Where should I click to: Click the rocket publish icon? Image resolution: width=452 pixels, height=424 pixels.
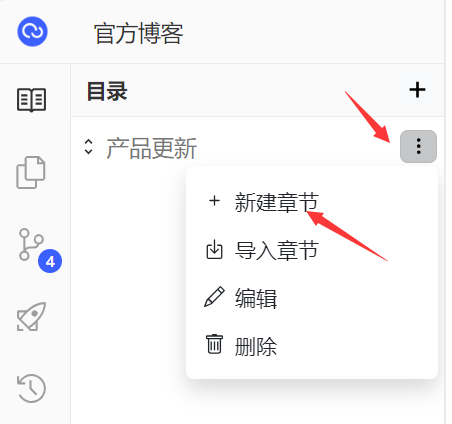[31, 317]
